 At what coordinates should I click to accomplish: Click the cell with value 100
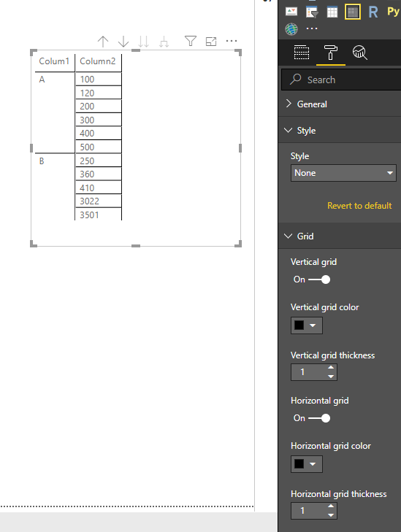tap(98, 79)
